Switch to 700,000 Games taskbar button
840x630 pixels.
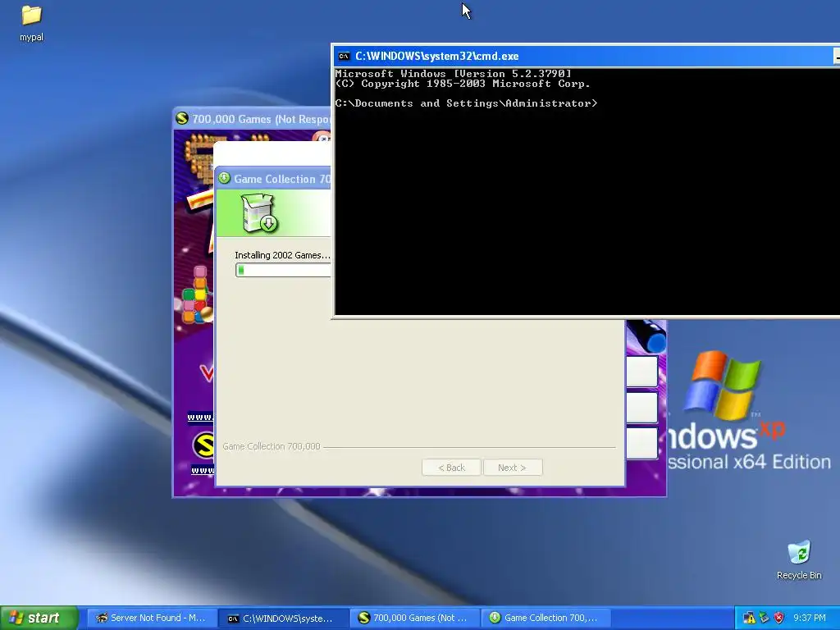pos(415,618)
